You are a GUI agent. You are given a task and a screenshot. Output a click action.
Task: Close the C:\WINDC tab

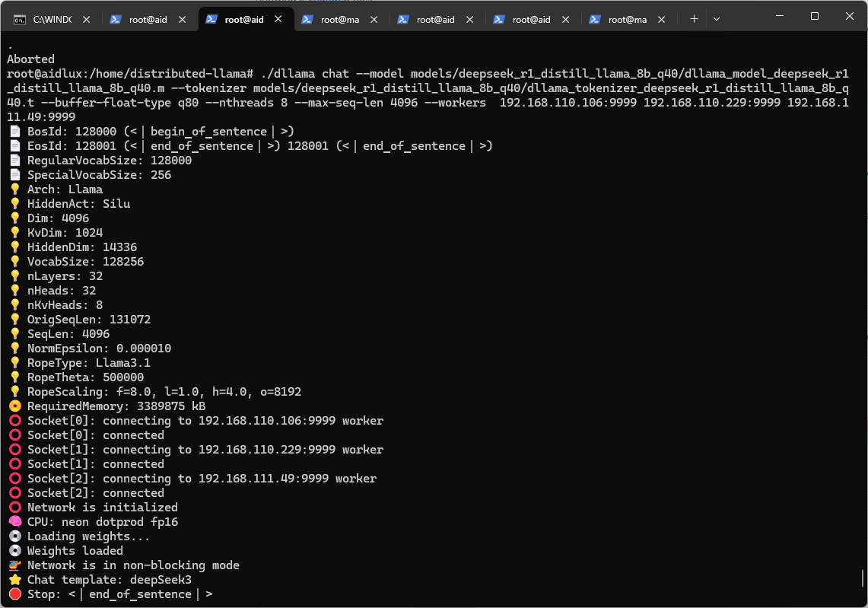tap(87, 19)
